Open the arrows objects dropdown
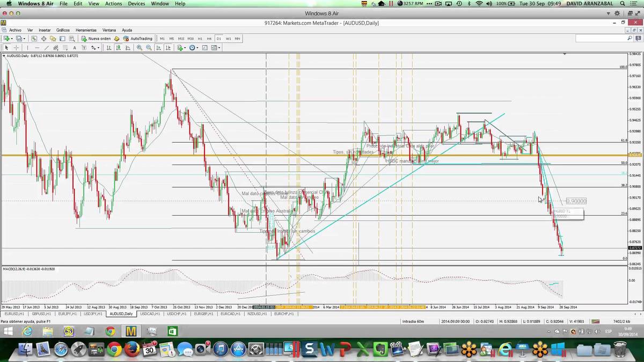644x362 pixels. pyautogui.click(x=98, y=48)
